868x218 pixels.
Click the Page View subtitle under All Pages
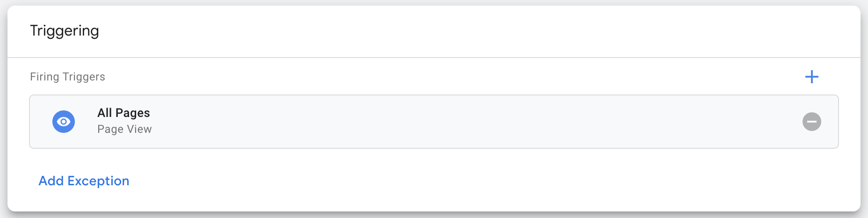(124, 129)
